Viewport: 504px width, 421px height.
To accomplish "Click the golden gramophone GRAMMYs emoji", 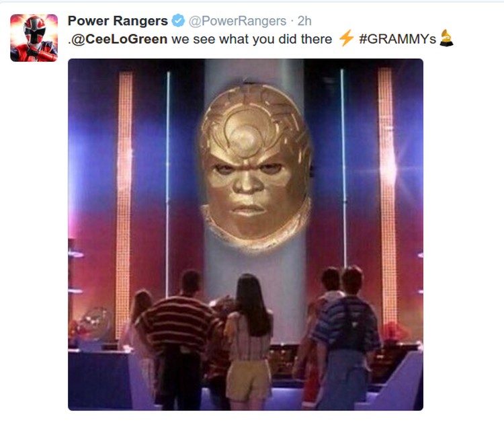I will click(446, 38).
